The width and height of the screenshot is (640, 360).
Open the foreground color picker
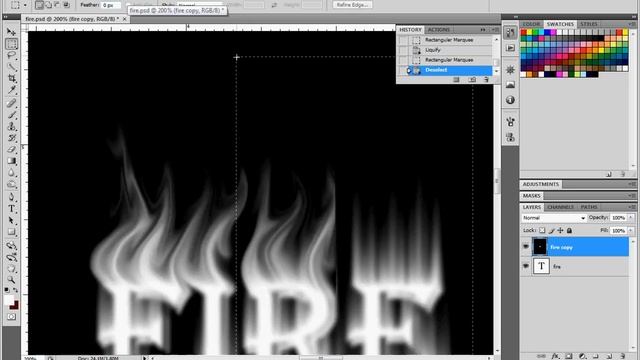9,301
